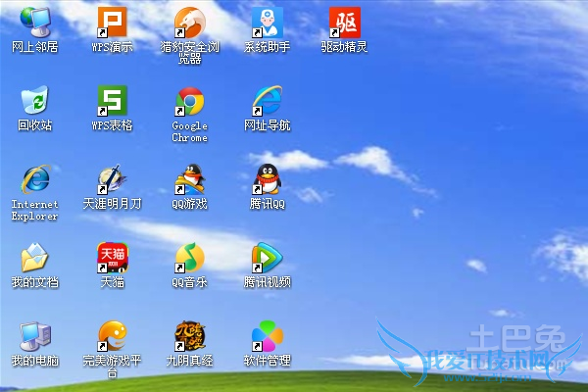Select the 天猫 Tmall shortcut
The width and height of the screenshot is (588, 392).
(x=112, y=258)
